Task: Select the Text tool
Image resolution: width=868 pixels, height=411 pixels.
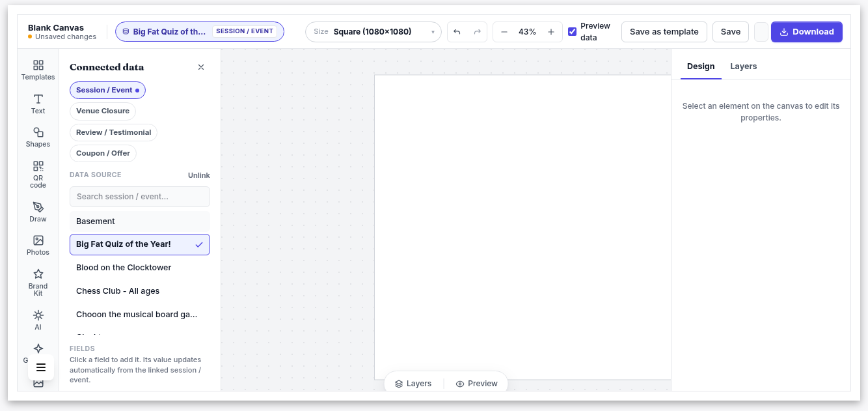Action: click(x=38, y=104)
